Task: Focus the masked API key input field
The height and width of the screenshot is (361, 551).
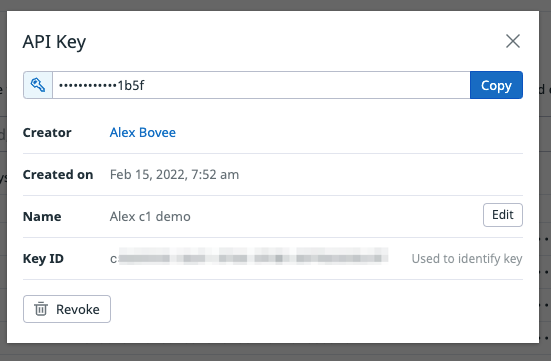Action: 261,85
